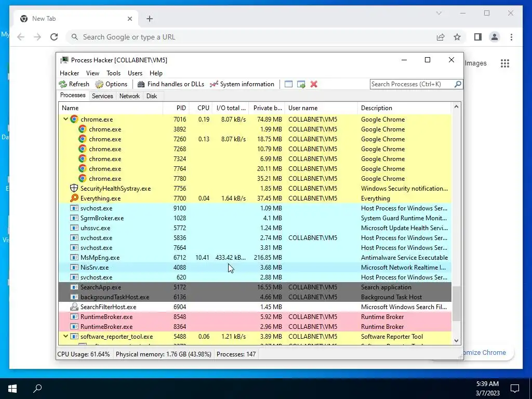Open Windows notification center icon
Image resolution: width=532 pixels, height=399 pixels.
coord(515,388)
